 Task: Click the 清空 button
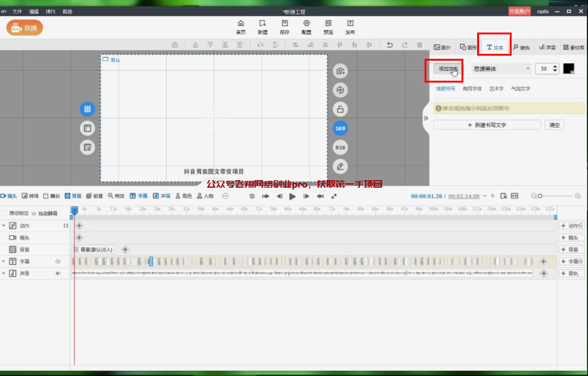[x=554, y=125]
